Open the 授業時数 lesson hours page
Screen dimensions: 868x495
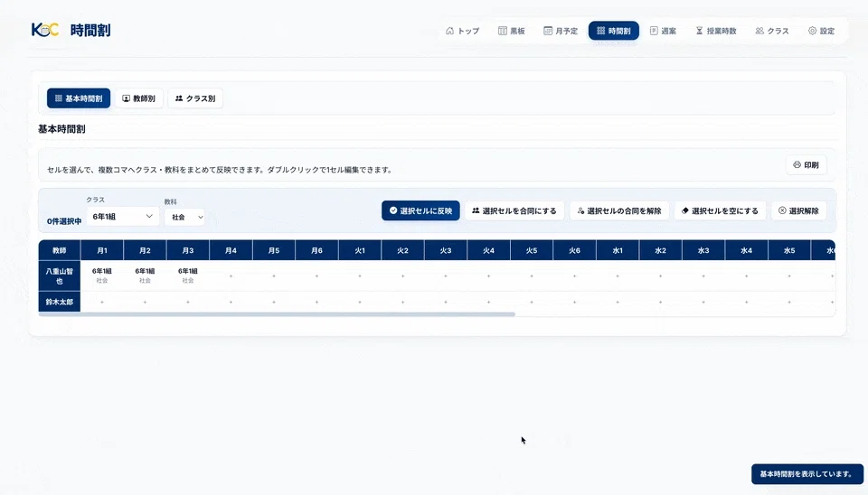click(716, 31)
